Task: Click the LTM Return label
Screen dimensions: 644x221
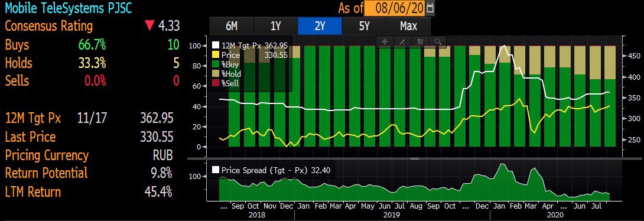Action: [x=32, y=192]
